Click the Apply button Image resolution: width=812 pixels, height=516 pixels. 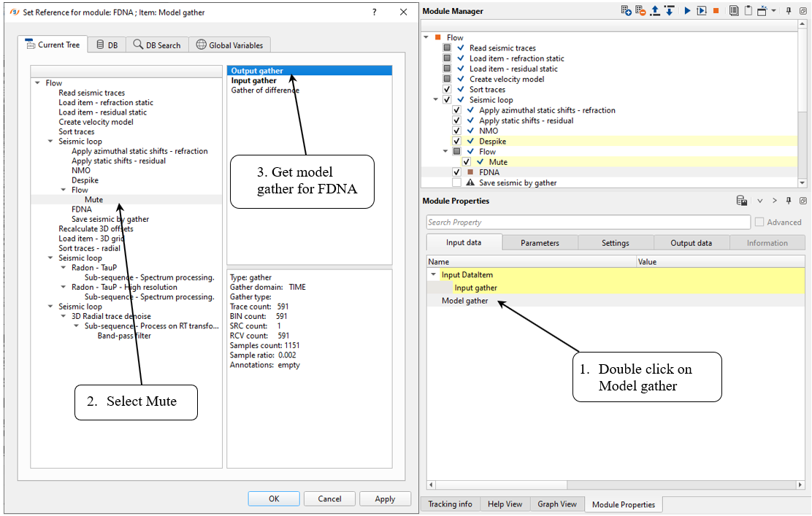(x=385, y=499)
